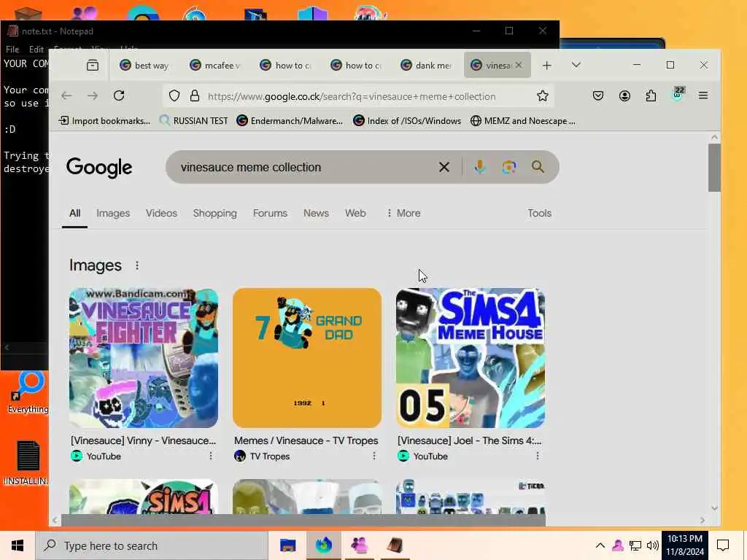Open the Vinesauce Fighter thumbnail
Screen dimensions: 747x560
pyautogui.click(x=144, y=357)
